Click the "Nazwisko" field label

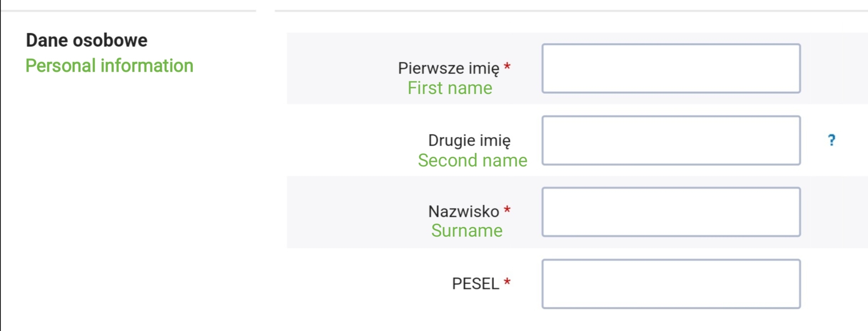coord(463,212)
